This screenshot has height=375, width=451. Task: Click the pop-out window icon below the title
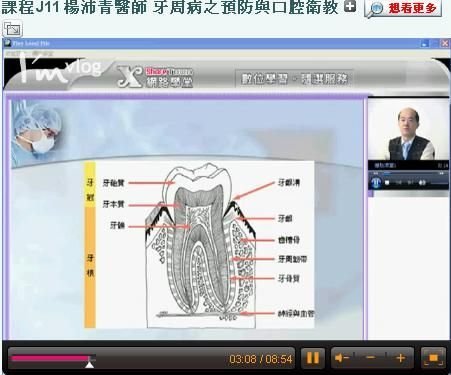(x=12, y=29)
